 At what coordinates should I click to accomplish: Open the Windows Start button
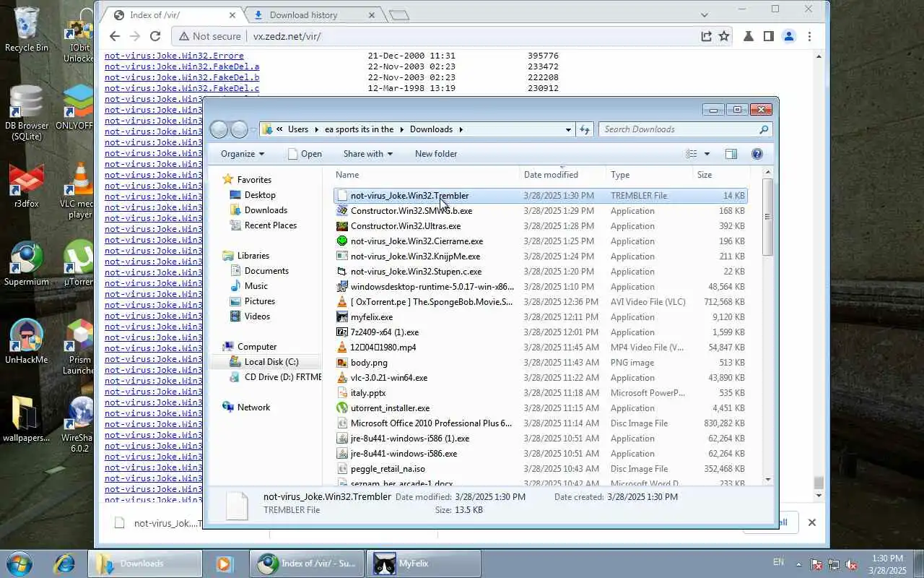(x=19, y=564)
